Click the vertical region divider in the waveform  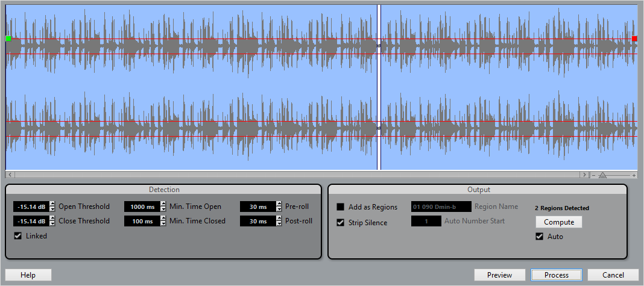379,87
